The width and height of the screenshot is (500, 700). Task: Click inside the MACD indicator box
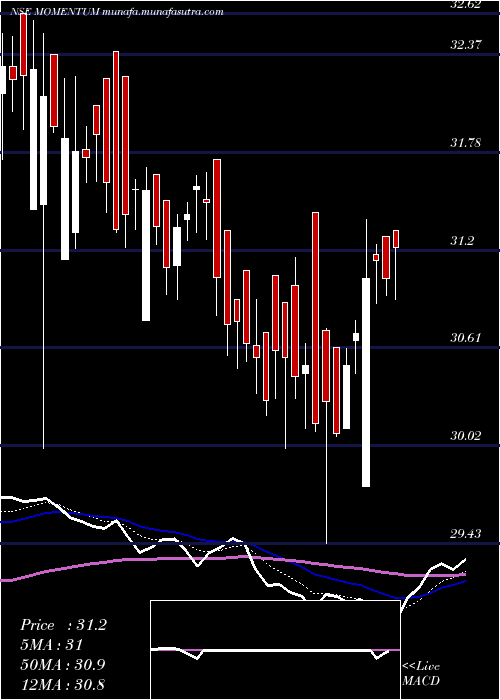pyautogui.click(x=275, y=650)
